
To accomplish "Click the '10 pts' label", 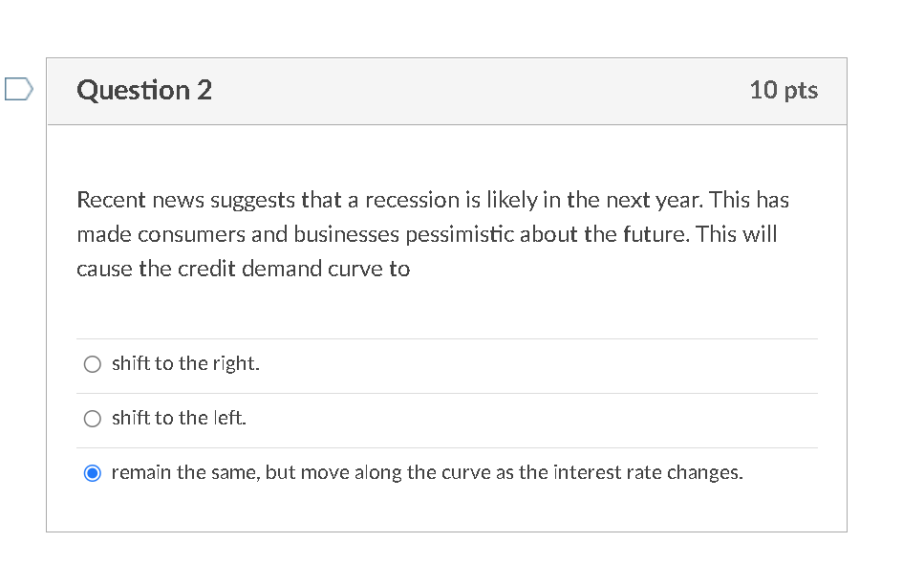I will [x=784, y=90].
